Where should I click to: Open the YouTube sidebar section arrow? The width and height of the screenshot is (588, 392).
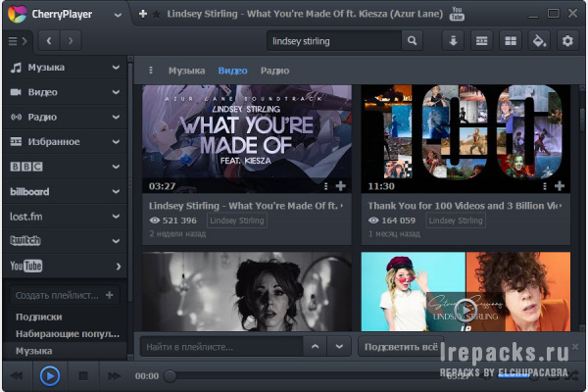tap(119, 267)
